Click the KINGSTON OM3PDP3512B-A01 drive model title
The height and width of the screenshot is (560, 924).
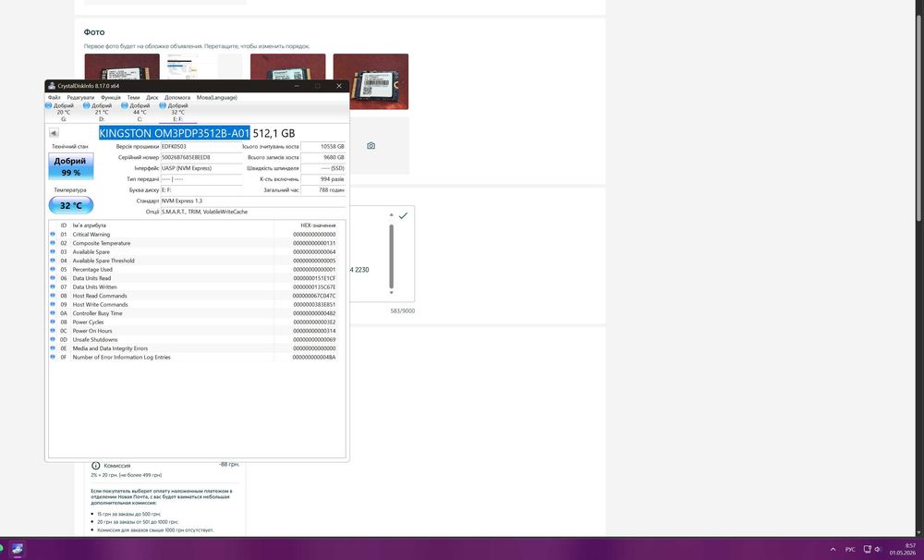tap(175, 133)
